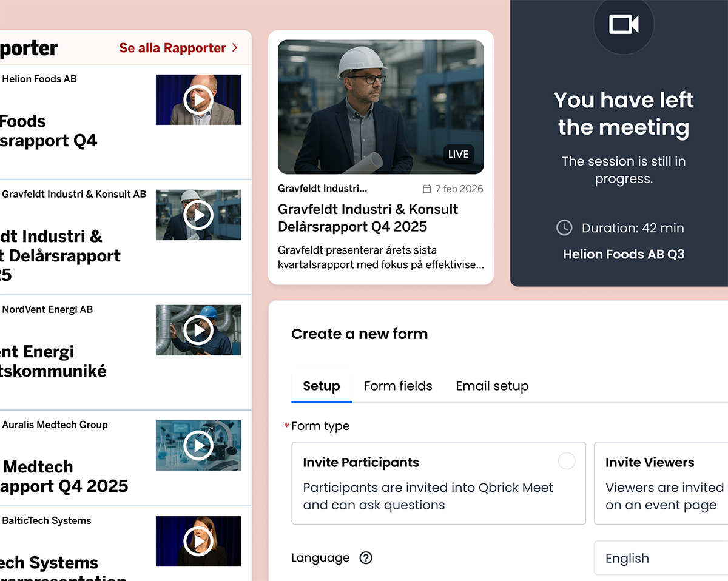
Task: Open the Language help question mark icon
Action: 366,558
